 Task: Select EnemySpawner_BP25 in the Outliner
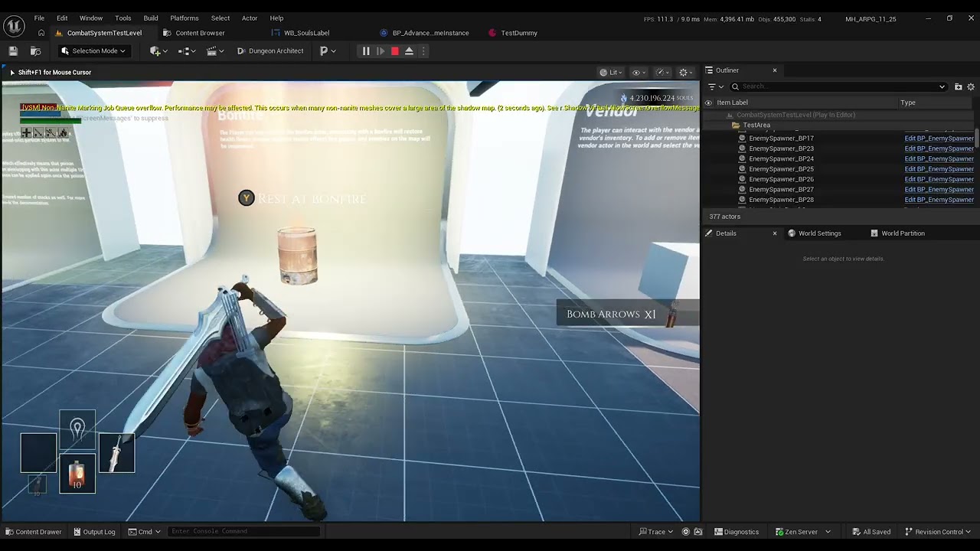781,169
